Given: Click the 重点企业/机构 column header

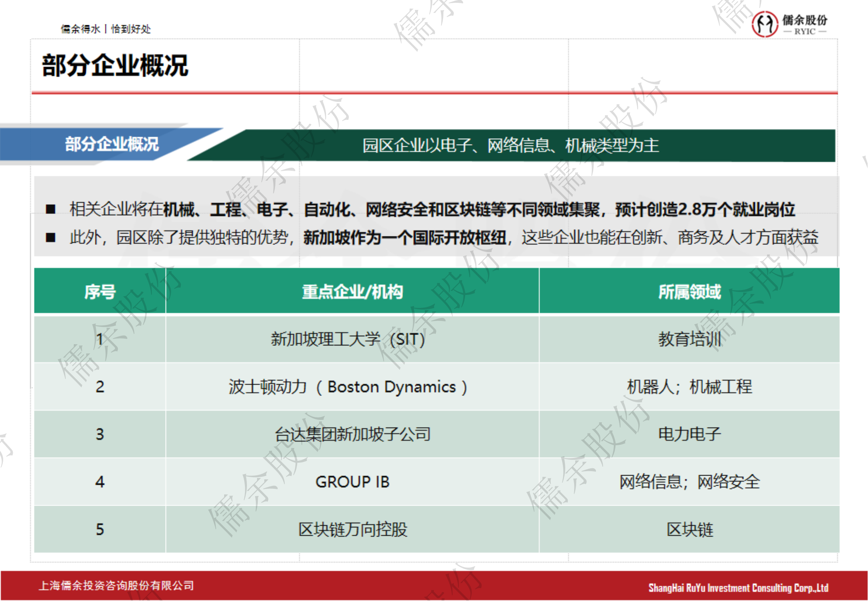Looking at the screenshot, I should pos(352,291).
